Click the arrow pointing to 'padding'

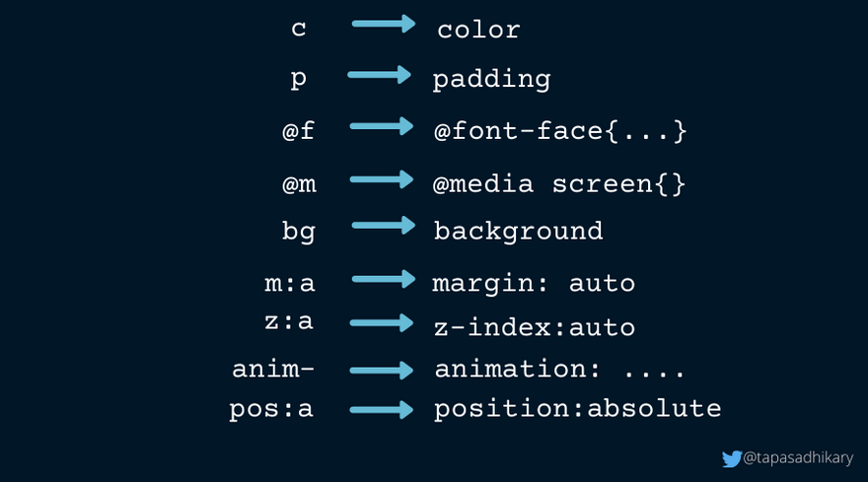click(379, 75)
